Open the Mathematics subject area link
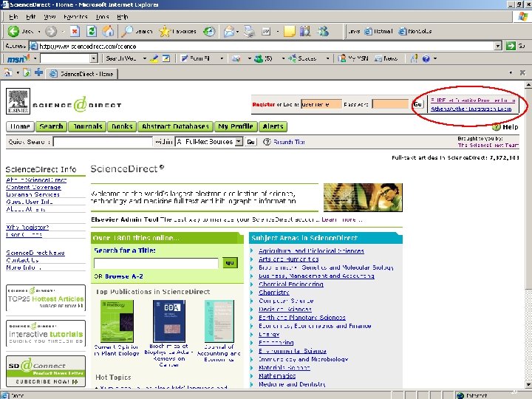 [x=277, y=376]
